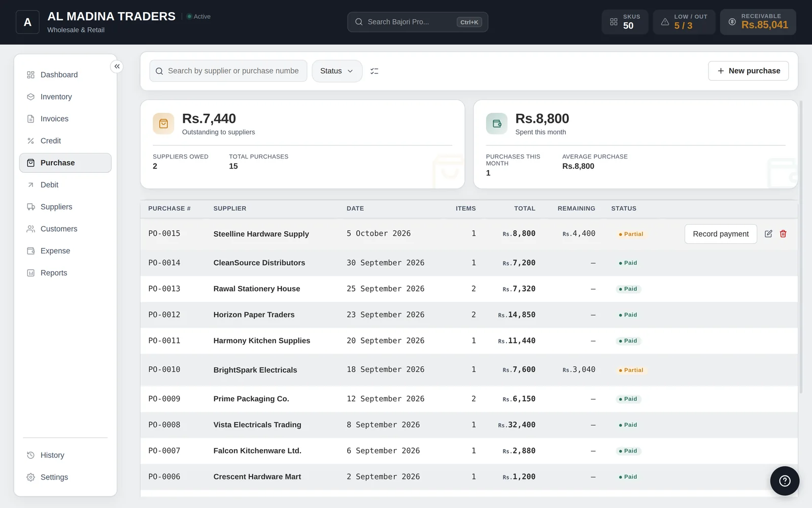Open Dashboard from the sidebar
Screen dimensions: 812x508
tap(65, 75)
